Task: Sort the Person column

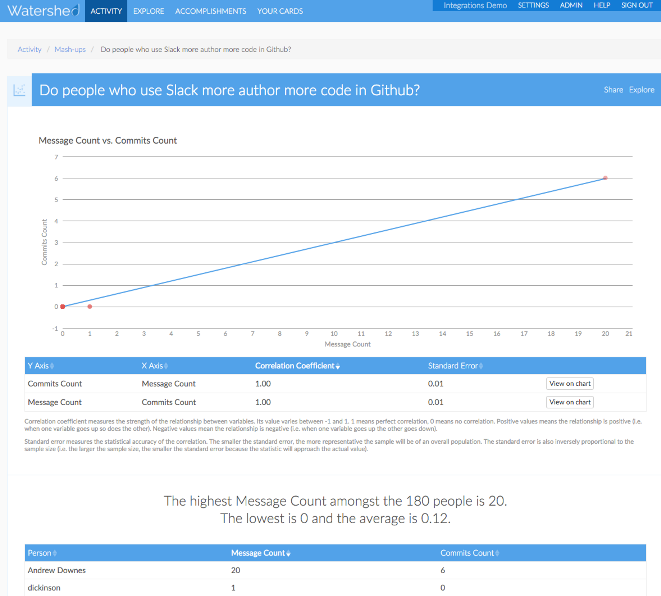Action: [42, 553]
